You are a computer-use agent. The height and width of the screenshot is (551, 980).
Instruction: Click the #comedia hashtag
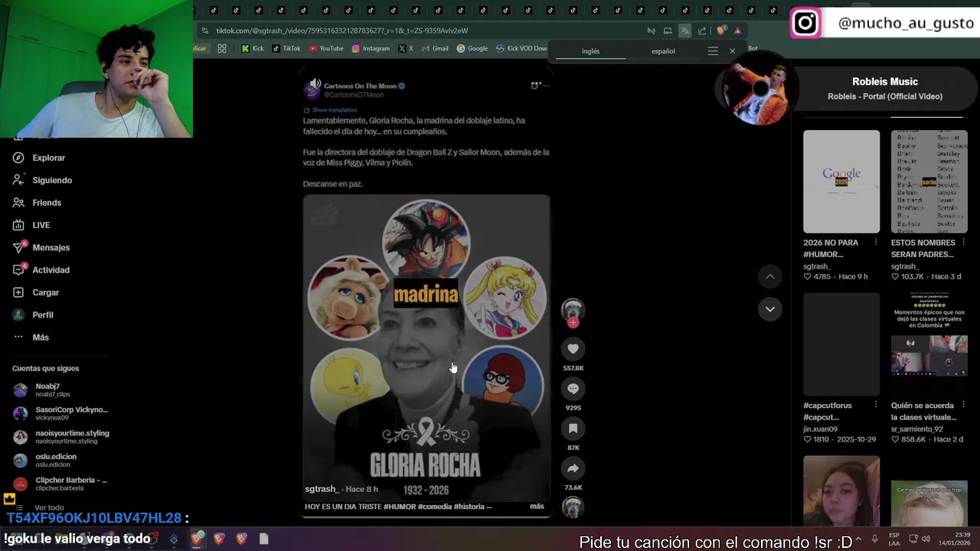435,507
